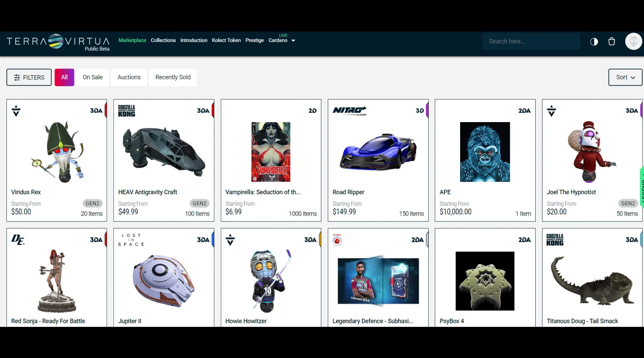Screen dimensions: 644x358
Task: Select the All filter tab
Action: [x=64, y=77]
